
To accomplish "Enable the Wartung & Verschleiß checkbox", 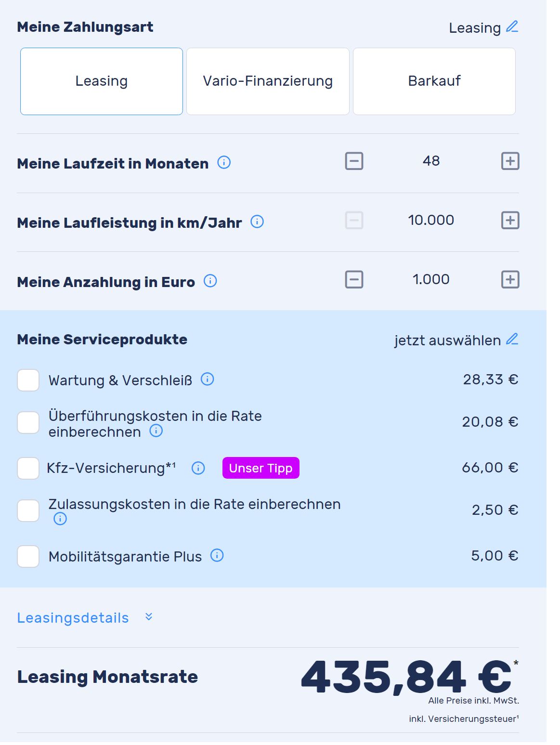I will click(28, 380).
